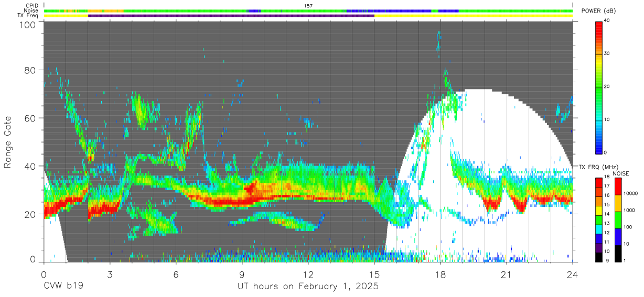Click the 'Range Gate' y-axis title

pos(8,142)
